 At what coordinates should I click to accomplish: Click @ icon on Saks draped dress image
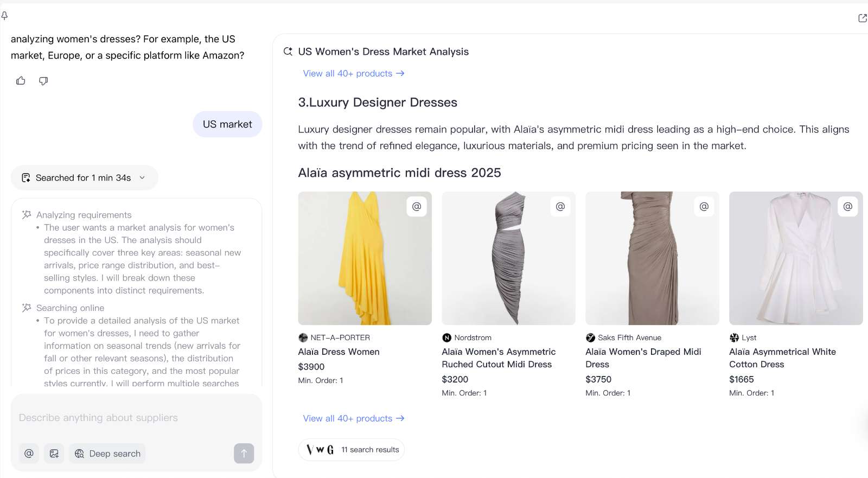pos(704,206)
